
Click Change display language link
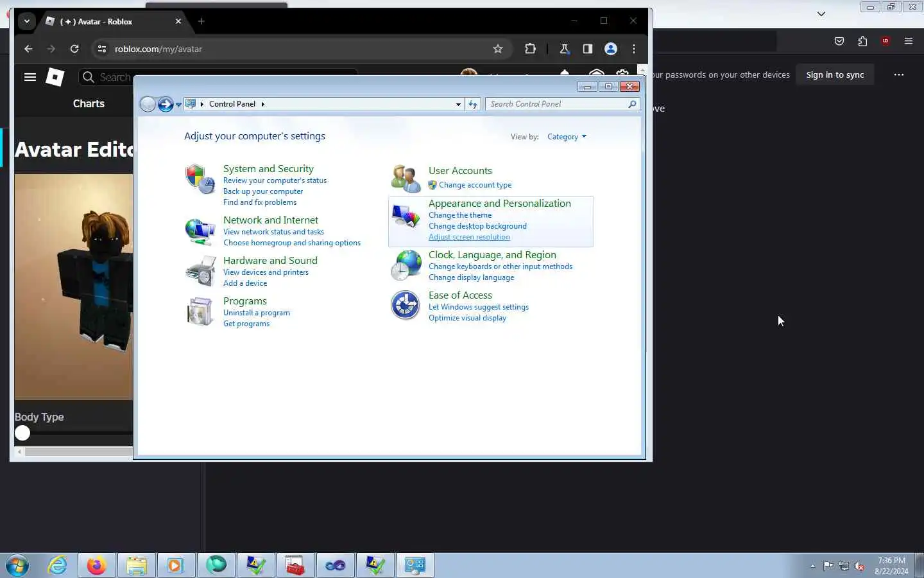[472, 277]
